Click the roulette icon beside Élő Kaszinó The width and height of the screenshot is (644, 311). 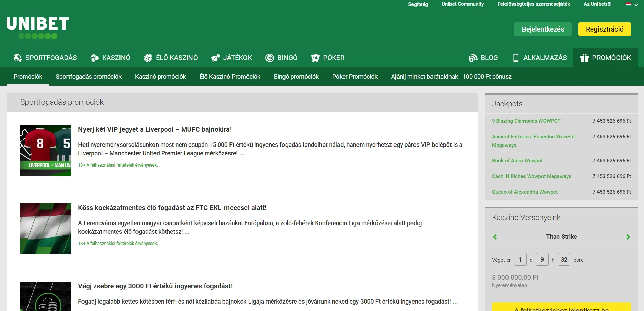point(148,58)
